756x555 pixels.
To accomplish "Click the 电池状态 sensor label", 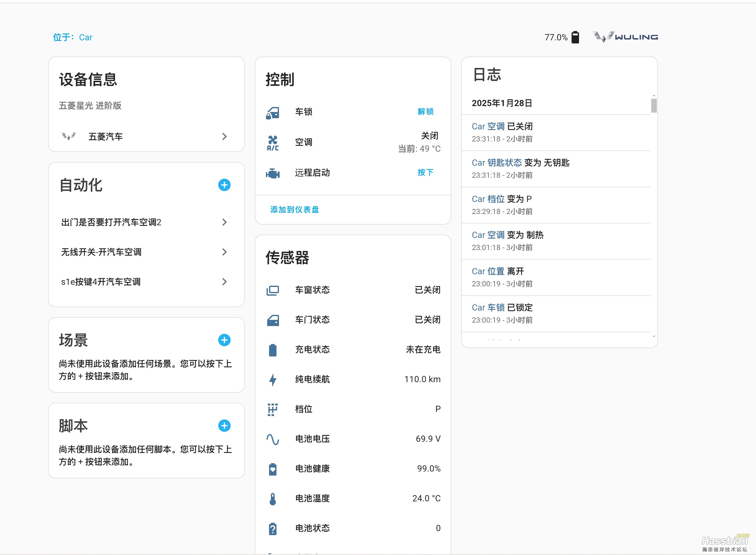I will click(x=312, y=528).
